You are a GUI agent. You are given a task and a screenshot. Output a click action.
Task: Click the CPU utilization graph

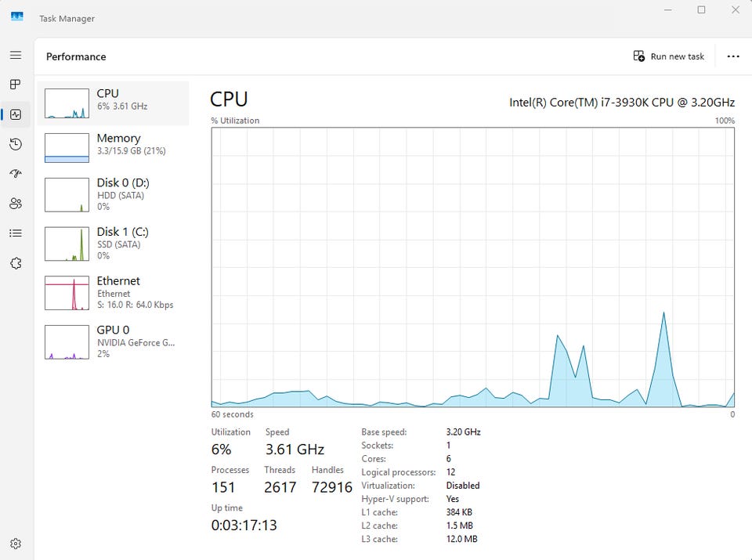[x=473, y=267]
